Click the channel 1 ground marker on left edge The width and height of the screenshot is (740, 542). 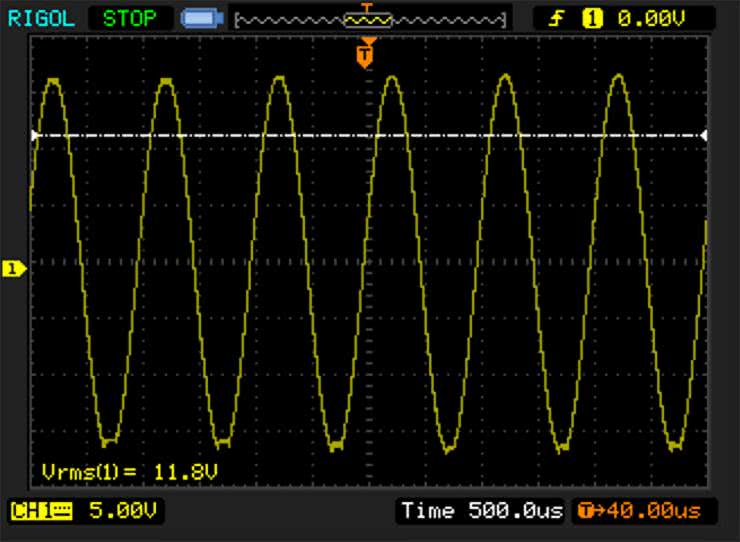[x=15, y=269]
